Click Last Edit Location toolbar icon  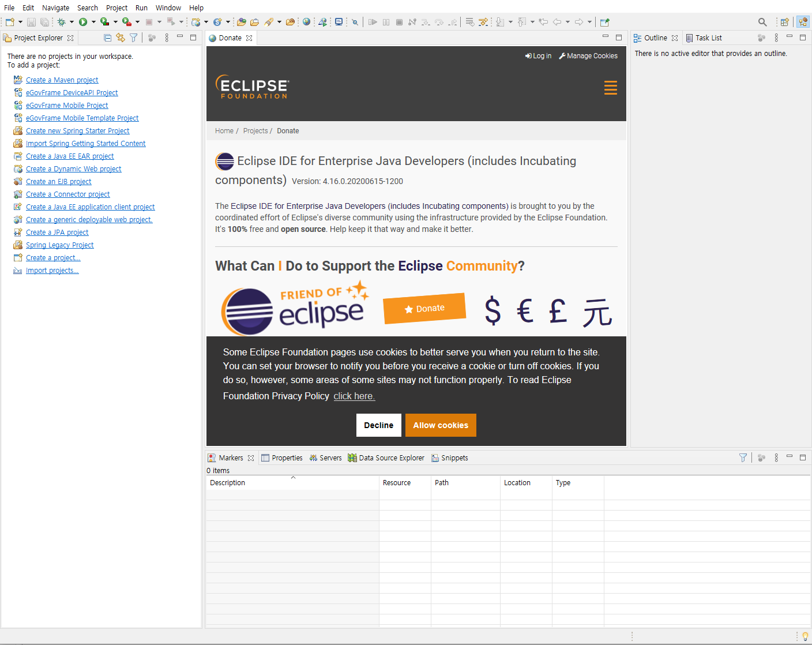(x=543, y=22)
